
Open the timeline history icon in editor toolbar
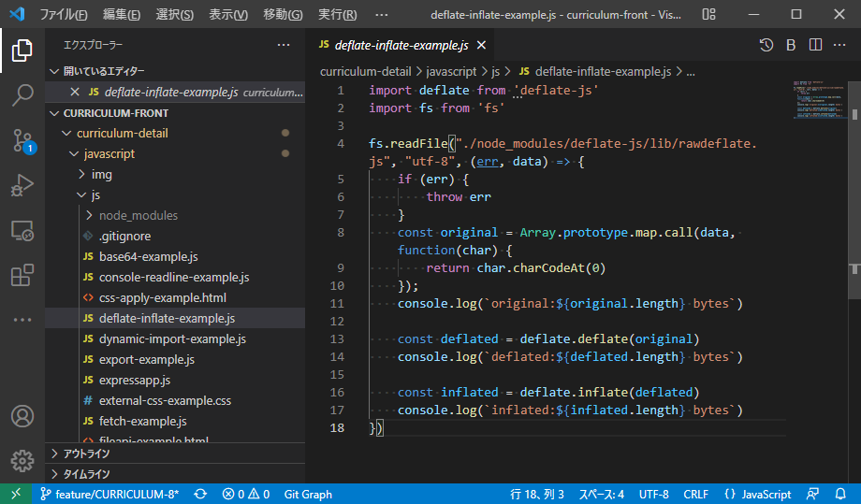click(766, 45)
